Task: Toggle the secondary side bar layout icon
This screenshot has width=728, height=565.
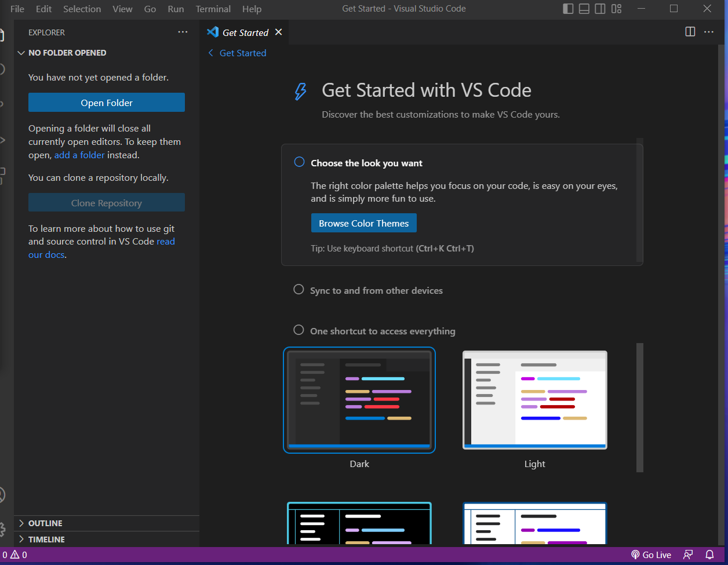Action: (x=600, y=9)
